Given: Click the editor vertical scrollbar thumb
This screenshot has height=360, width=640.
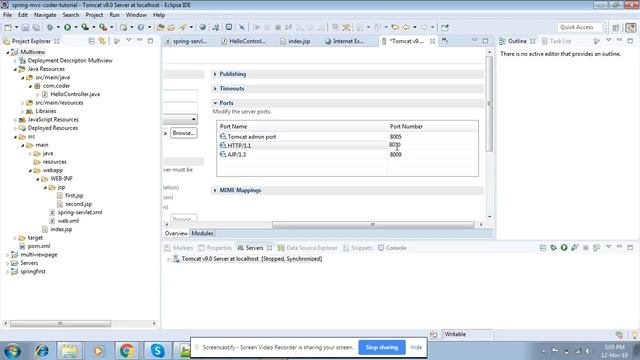Looking at the screenshot, I should (x=489, y=104).
